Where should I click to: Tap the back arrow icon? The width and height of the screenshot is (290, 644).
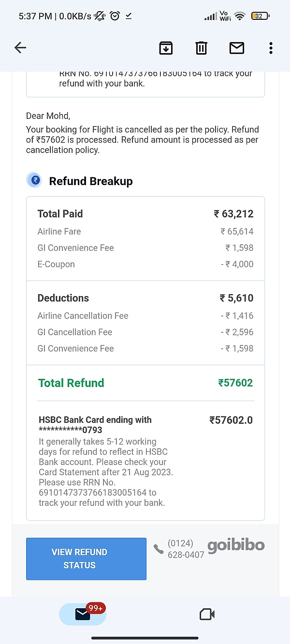[20, 47]
